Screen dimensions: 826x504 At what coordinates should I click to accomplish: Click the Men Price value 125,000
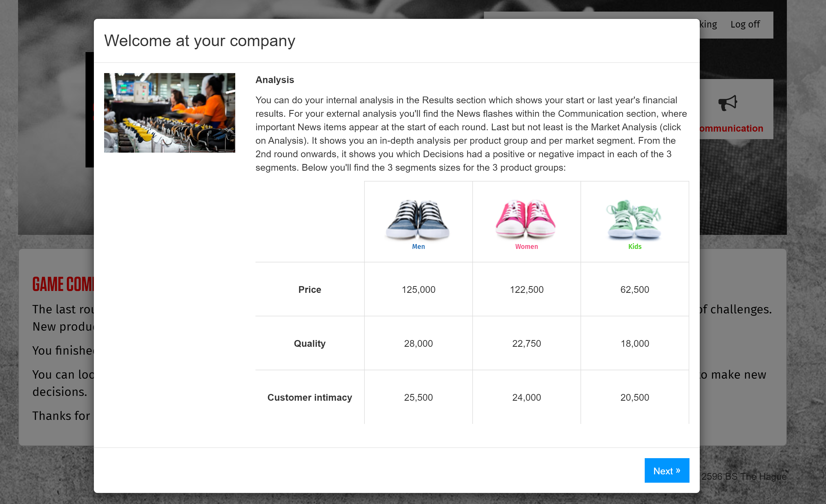pos(418,290)
